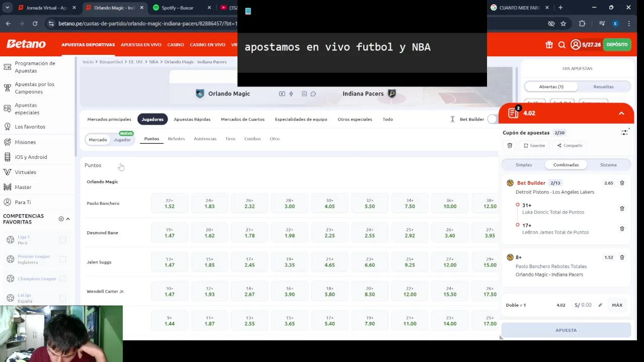This screenshot has width=644, height=362.
Task: Open iOS y Android sidebar item
Action: (31, 157)
